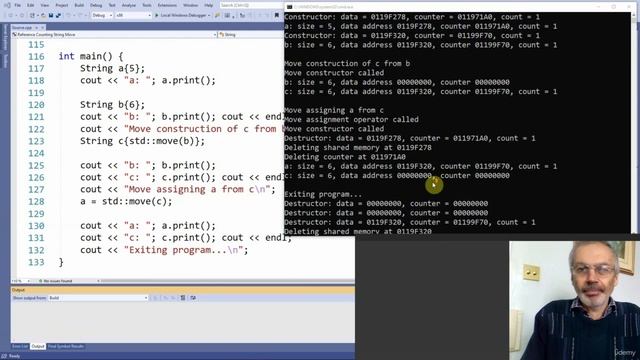
Task: Open the Window menu
Action: [x=190, y=5]
